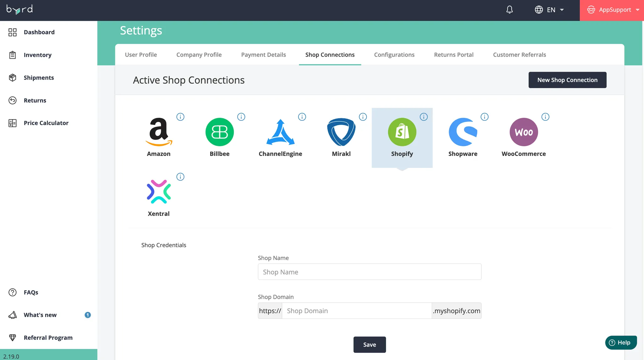Select the Billbee integration icon
The height and width of the screenshot is (360, 644).
219,132
